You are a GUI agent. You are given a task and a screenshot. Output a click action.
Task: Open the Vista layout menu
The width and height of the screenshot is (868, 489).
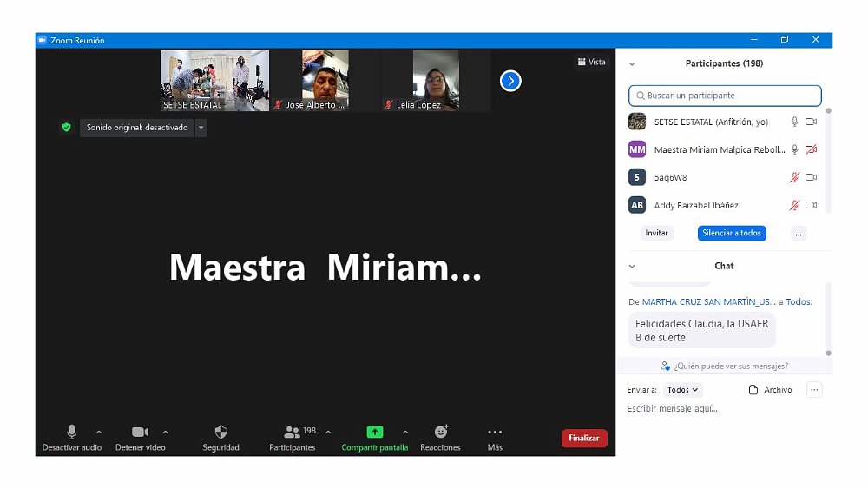[x=591, y=62]
